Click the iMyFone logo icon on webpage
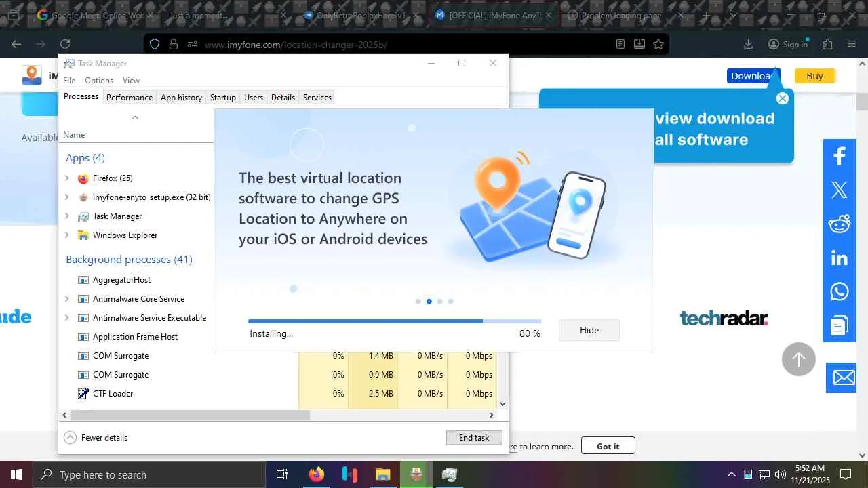Viewport: 868px width, 488px height. click(x=32, y=75)
